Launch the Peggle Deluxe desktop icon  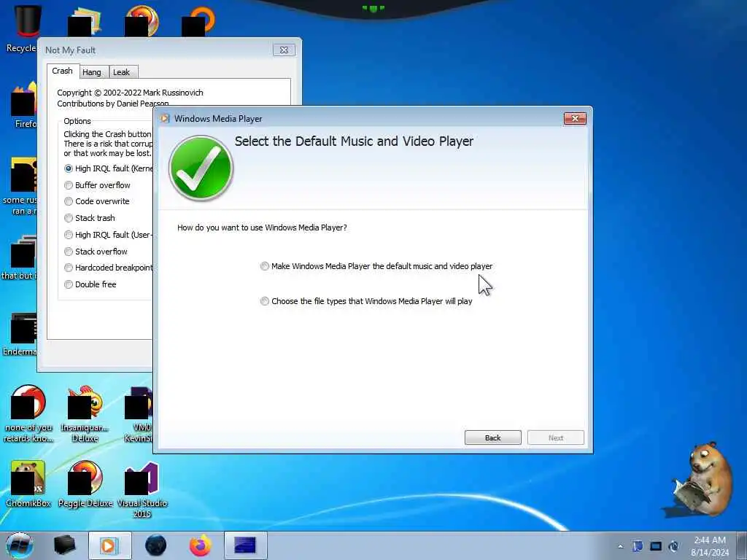tap(85, 484)
